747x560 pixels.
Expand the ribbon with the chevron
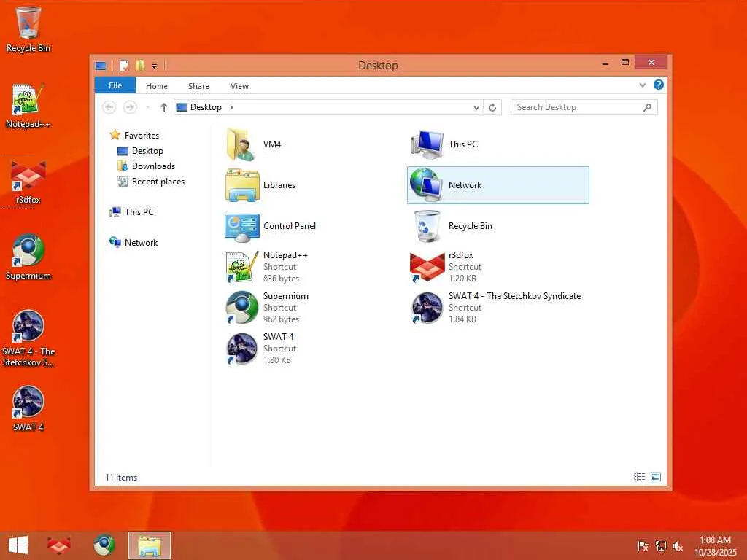pyautogui.click(x=643, y=85)
